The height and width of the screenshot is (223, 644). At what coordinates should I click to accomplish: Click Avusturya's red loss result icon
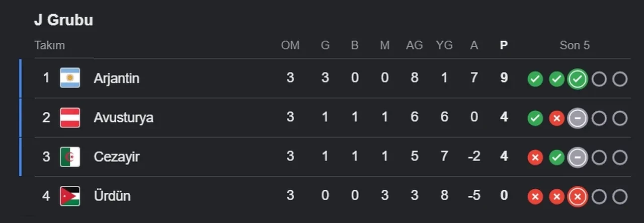556,118
